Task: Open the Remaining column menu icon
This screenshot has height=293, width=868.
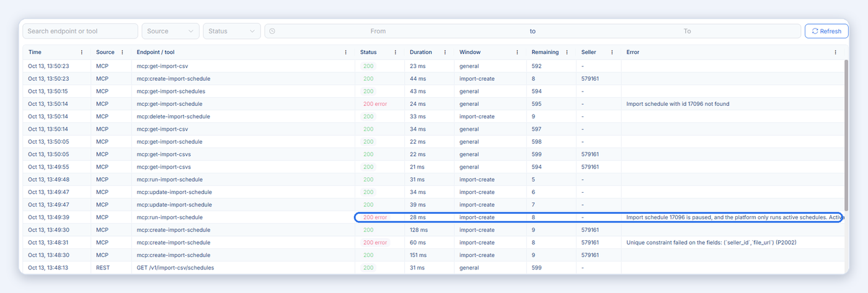Action: pos(567,53)
